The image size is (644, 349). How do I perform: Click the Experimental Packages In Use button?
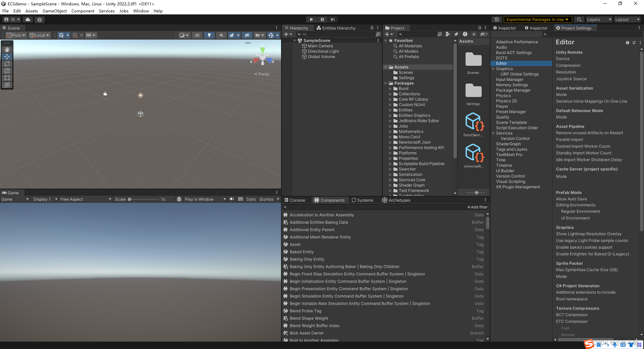click(x=537, y=19)
